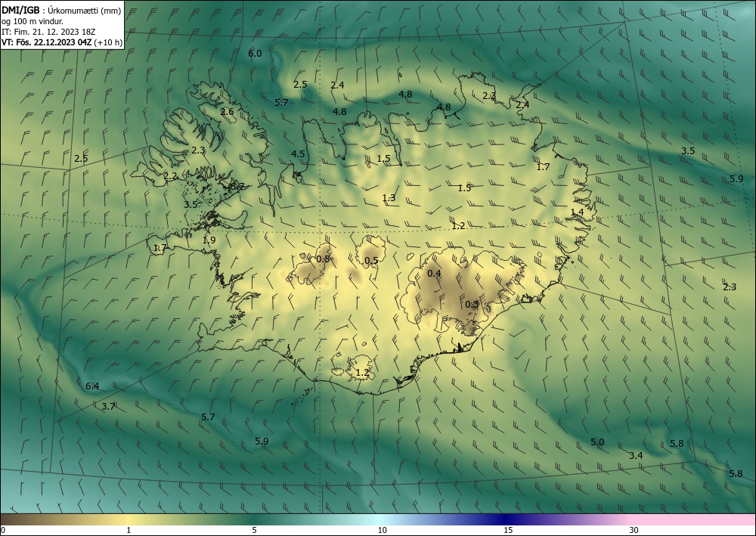Click the 1.2 value on the dotted latitude line
The width and height of the screenshot is (756, 536).
458,225
